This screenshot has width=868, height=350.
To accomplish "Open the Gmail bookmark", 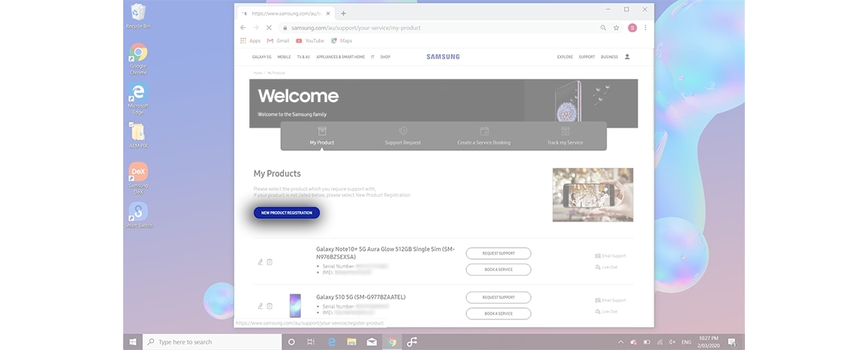I will pos(278,41).
